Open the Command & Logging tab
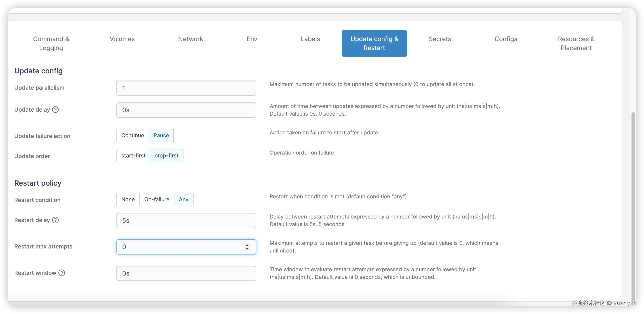644x314 pixels. pyautogui.click(x=51, y=43)
